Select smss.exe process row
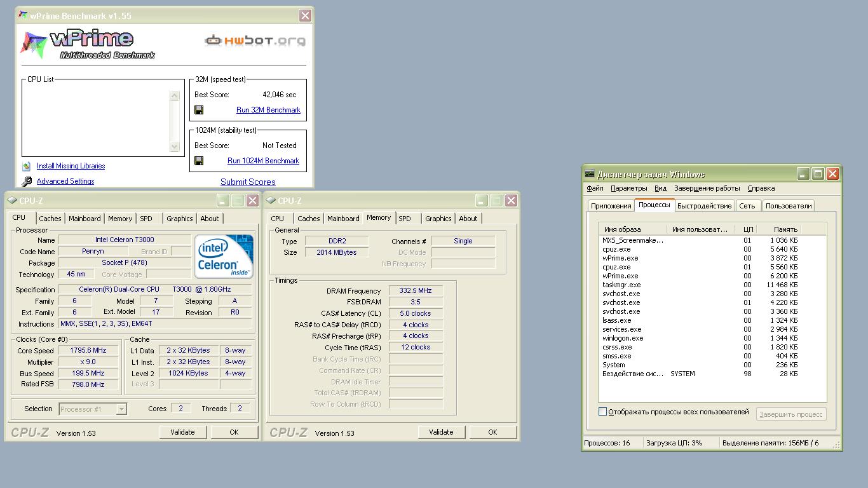Image resolution: width=868 pixels, height=488 pixels. point(700,356)
